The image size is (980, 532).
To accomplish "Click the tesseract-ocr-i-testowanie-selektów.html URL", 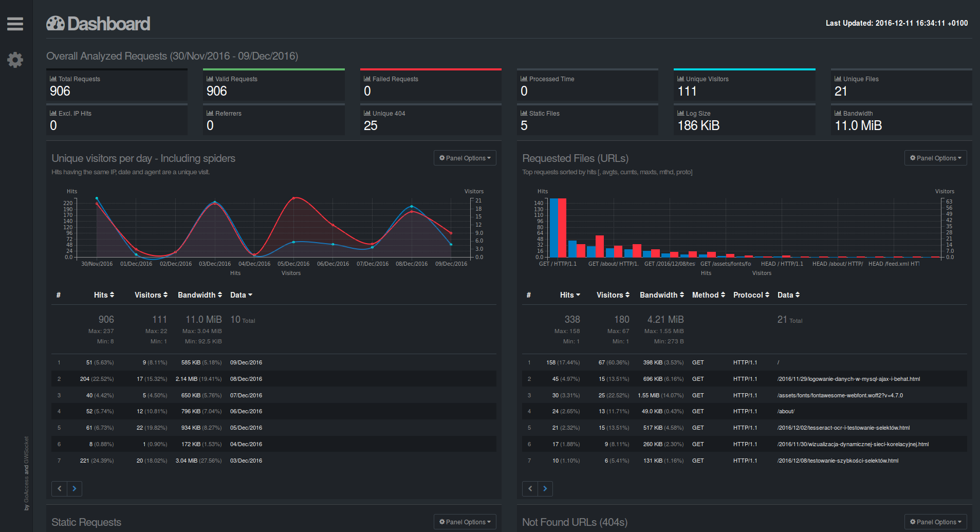I will tap(843, 428).
